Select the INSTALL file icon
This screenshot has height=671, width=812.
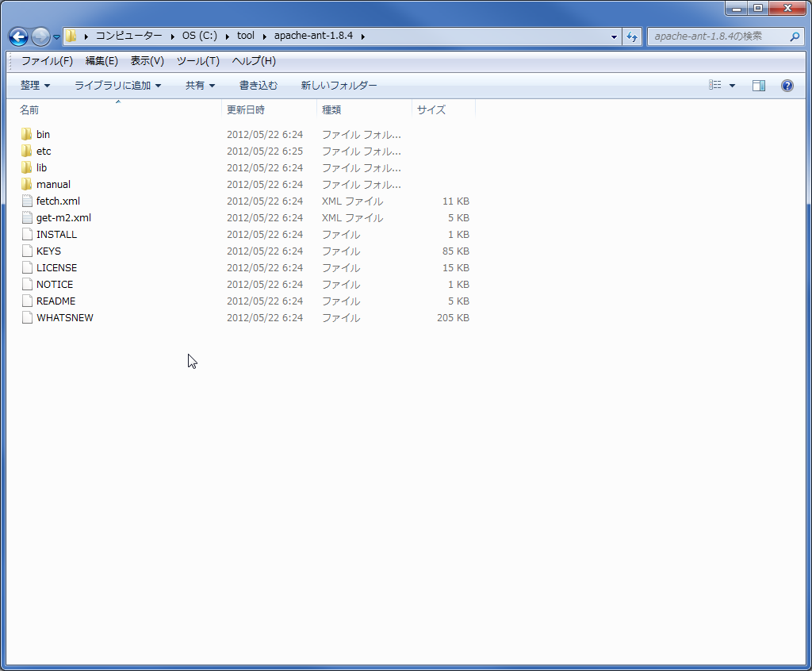point(27,234)
